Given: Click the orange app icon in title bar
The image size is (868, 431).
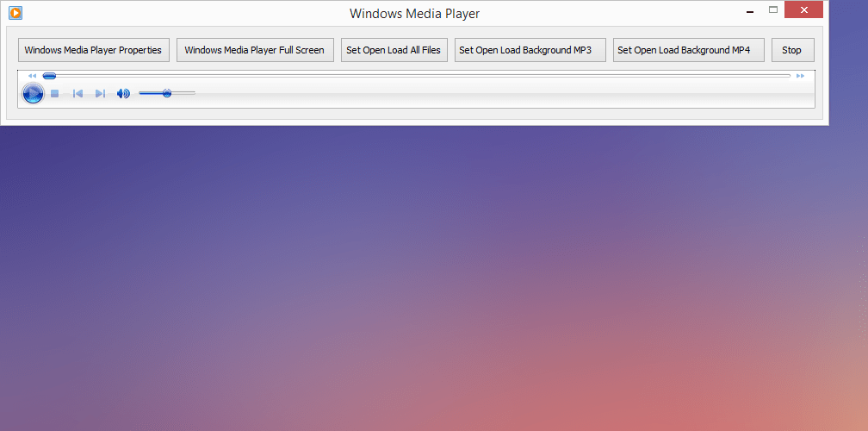Looking at the screenshot, I should [15, 12].
